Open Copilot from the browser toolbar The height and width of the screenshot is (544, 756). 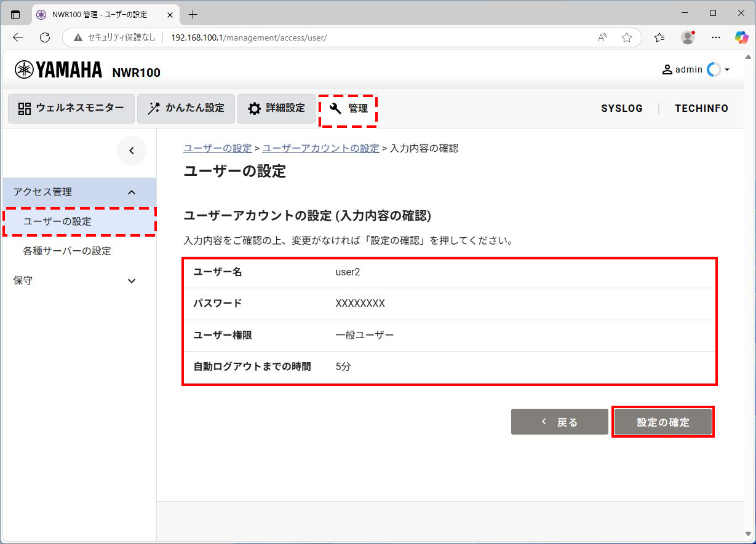(741, 37)
